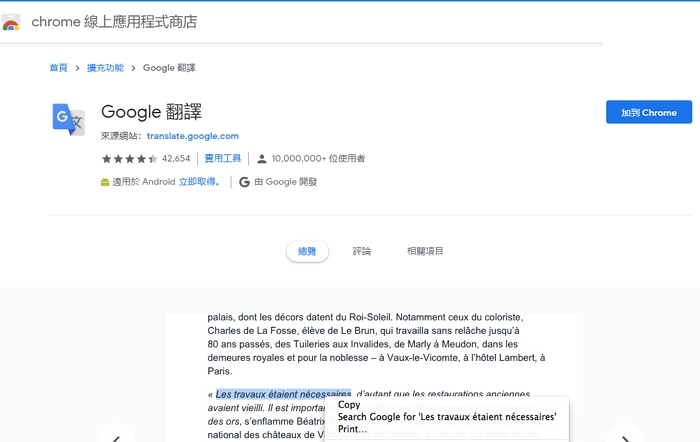Click the Android robot icon
The height and width of the screenshot is (442, 700).
coord(105,182)
